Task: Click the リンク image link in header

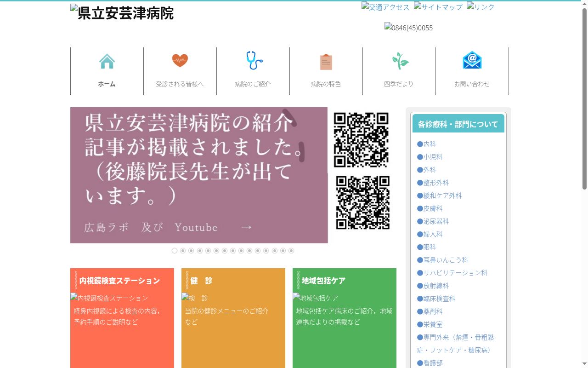Action: point(481,7)
